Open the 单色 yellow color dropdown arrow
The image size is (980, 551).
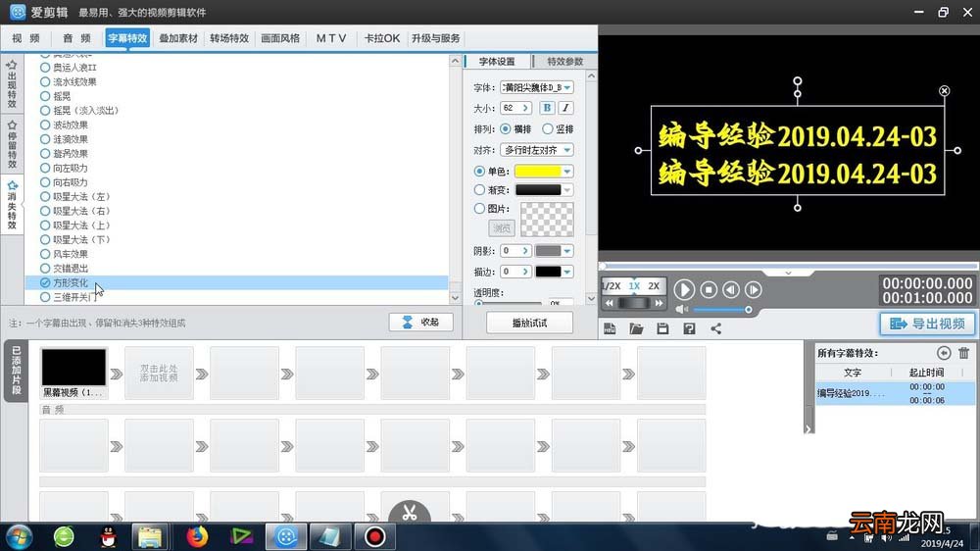pyautogui.click(x=566, y=172)
